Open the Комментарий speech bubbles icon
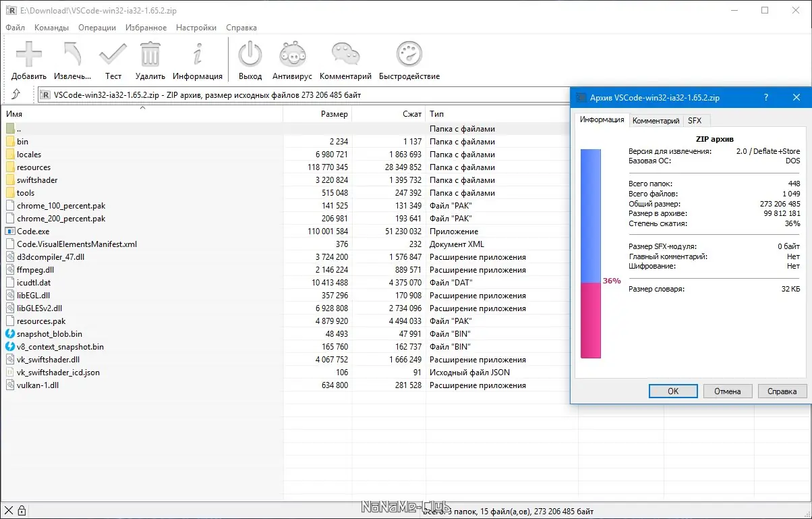Viewport: 812px width, 519px height. (345, 54)
